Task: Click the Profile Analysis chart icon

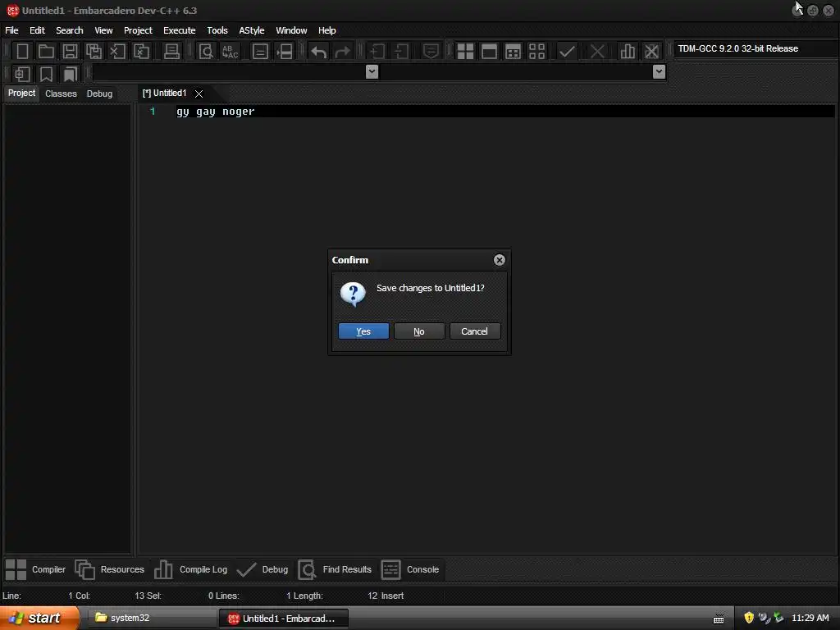Action: (628, 52)
